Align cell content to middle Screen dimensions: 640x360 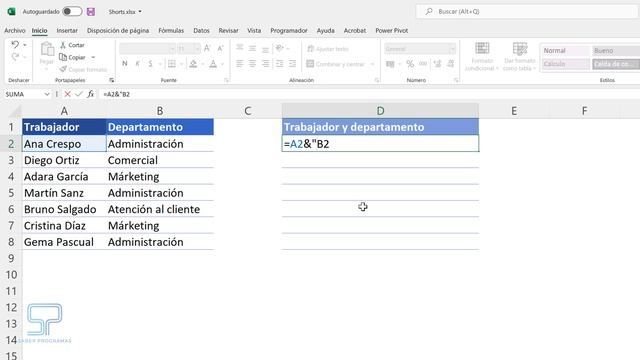253,49
